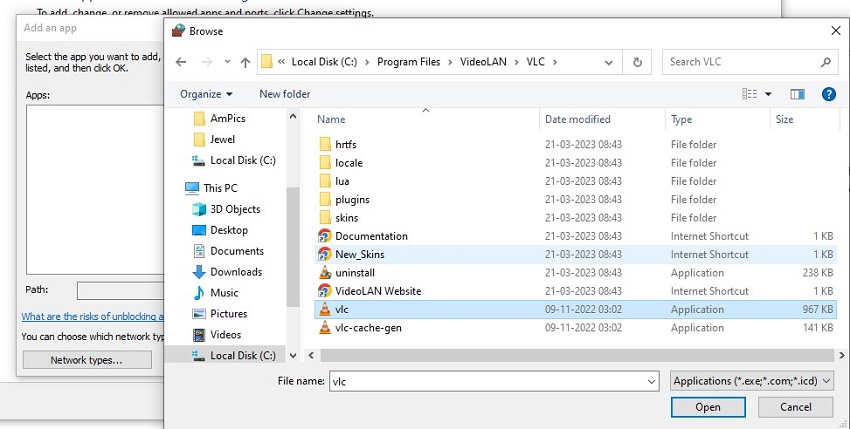Expand the chevron after VLC breadcrumb

pyautogui.click(x=555, y=62)
